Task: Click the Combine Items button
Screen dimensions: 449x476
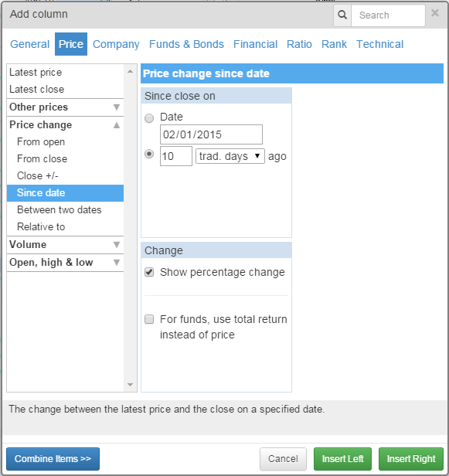Action: click(53, 459)
